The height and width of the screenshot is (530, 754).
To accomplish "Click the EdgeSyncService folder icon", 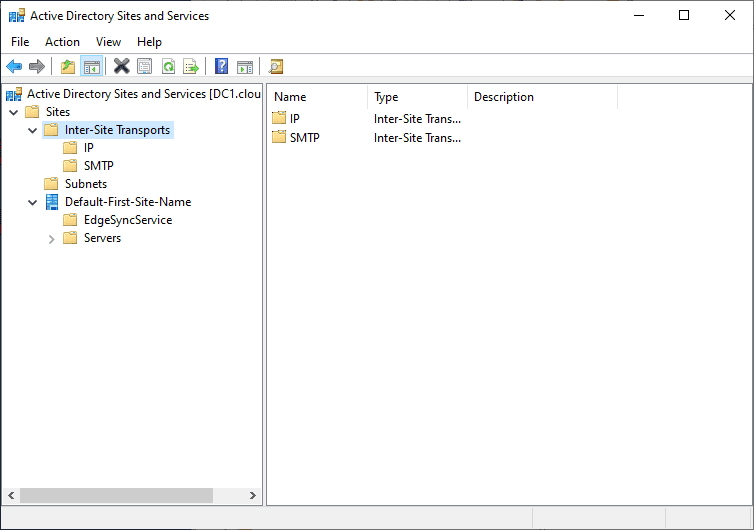I will tap(70, 220).
